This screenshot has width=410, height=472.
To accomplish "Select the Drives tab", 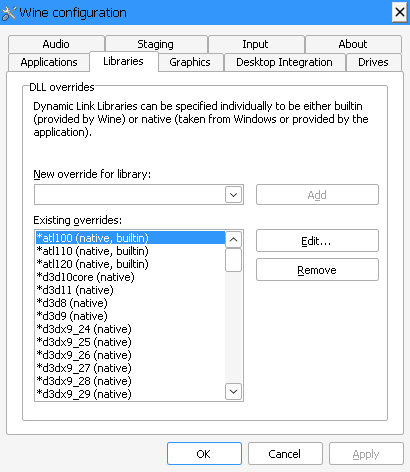I will click(373, 62).
